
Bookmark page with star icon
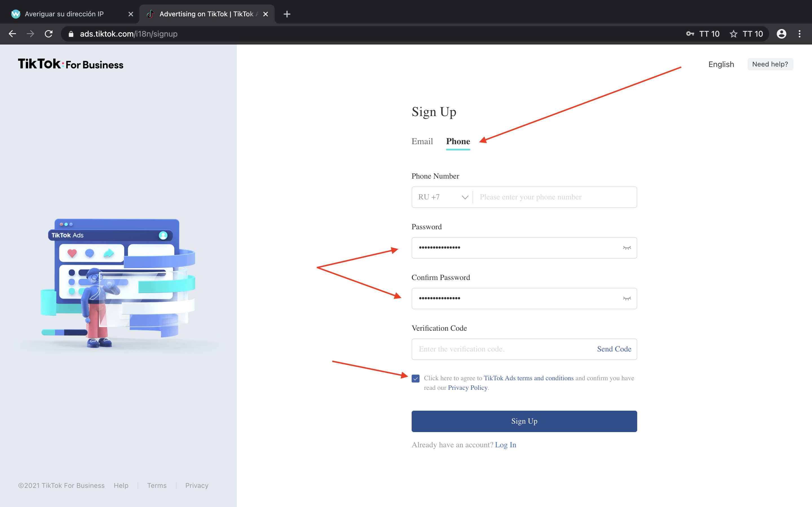[734, 34]
